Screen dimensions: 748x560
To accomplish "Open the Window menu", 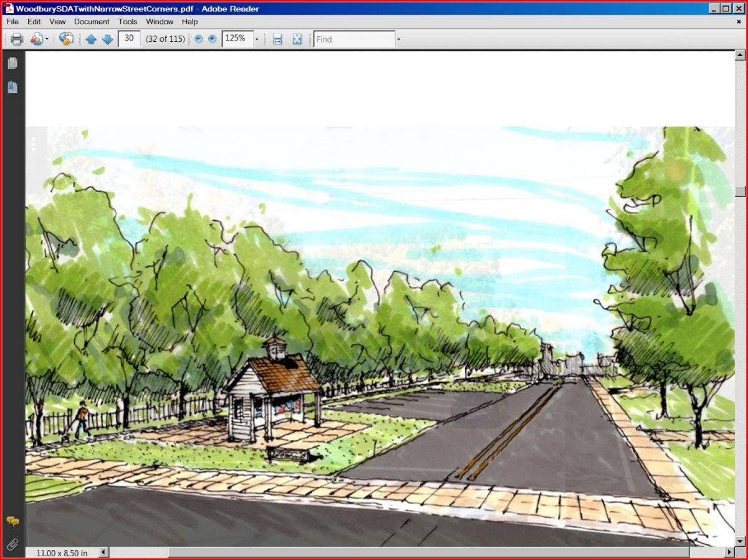I will click(x=160, y=21).
